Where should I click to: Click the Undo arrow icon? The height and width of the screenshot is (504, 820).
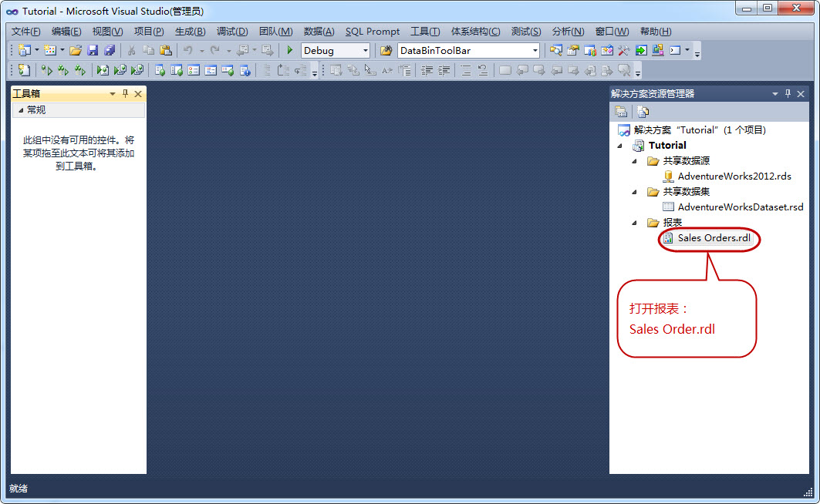tap(187, 50)
